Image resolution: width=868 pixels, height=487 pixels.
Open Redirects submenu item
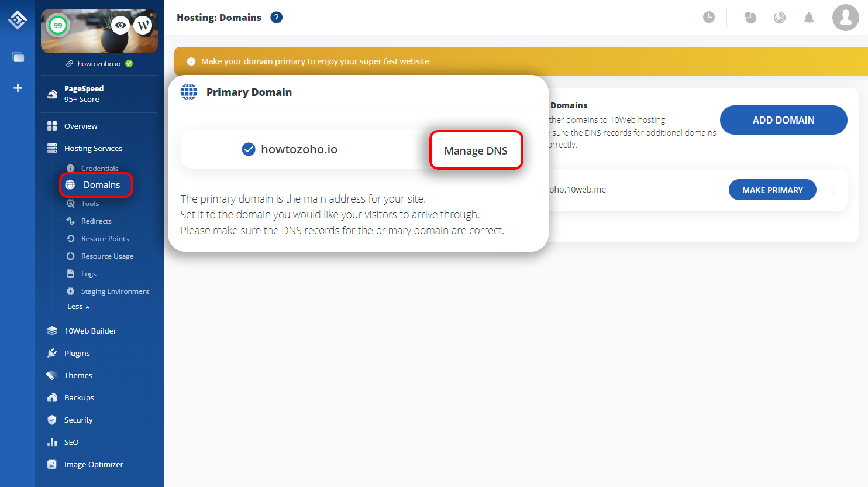coord(96,221)
